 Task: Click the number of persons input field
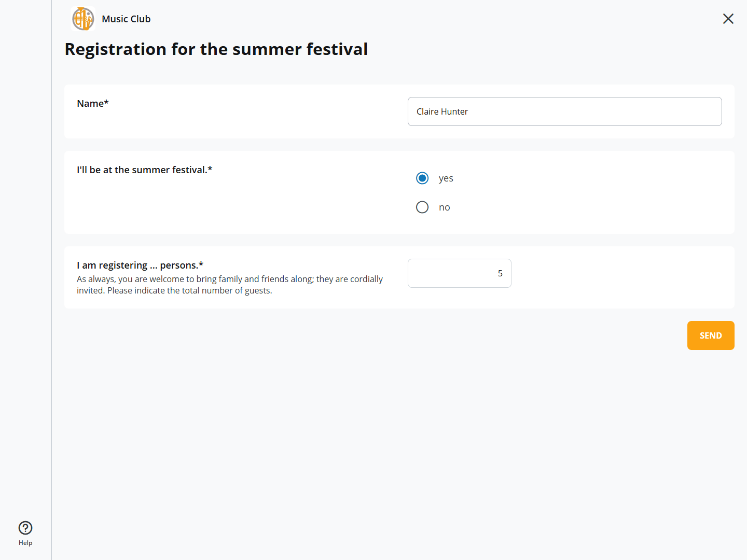459,273
